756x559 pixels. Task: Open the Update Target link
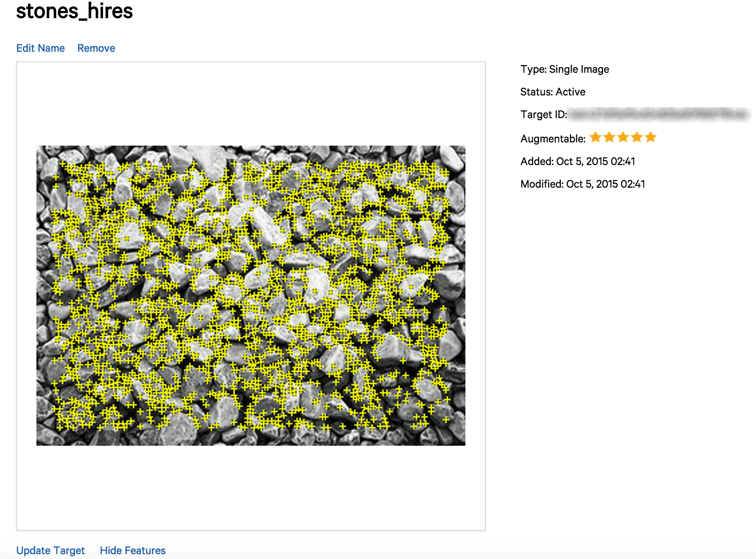51,551
